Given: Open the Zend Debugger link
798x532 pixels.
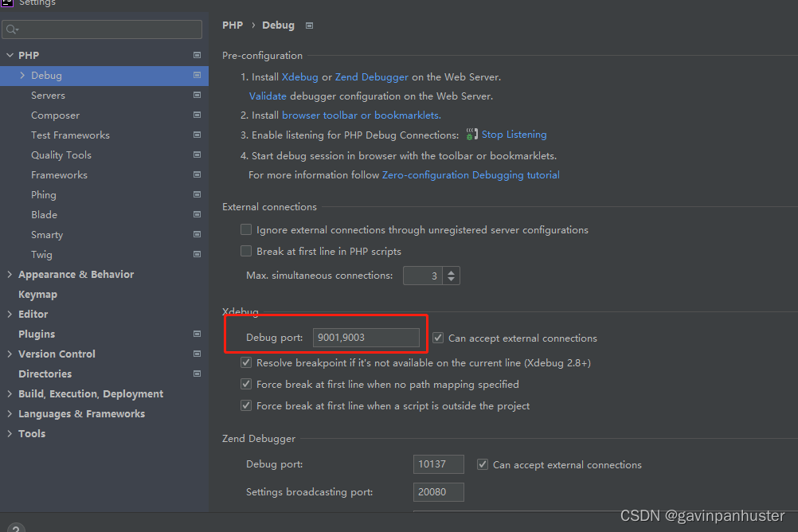Looking at the screenshot, I should [371, 77].
